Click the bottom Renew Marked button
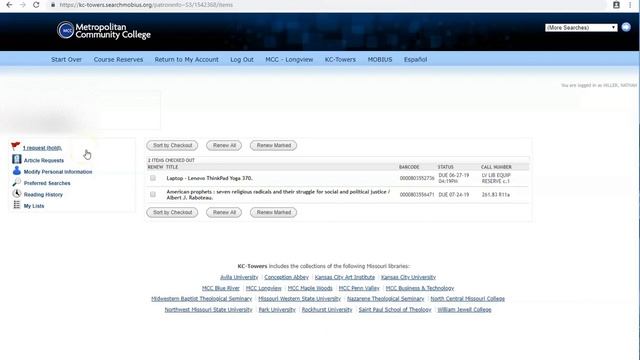Image resolution: width=640 pixels, height=360 pixels. (273, 212)
